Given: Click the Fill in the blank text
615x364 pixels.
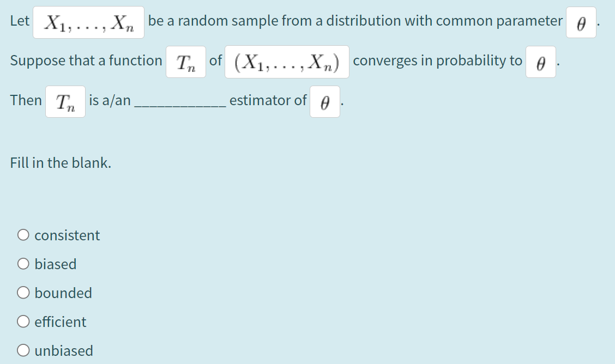Looking at the screenshot, I should (60, 162).
